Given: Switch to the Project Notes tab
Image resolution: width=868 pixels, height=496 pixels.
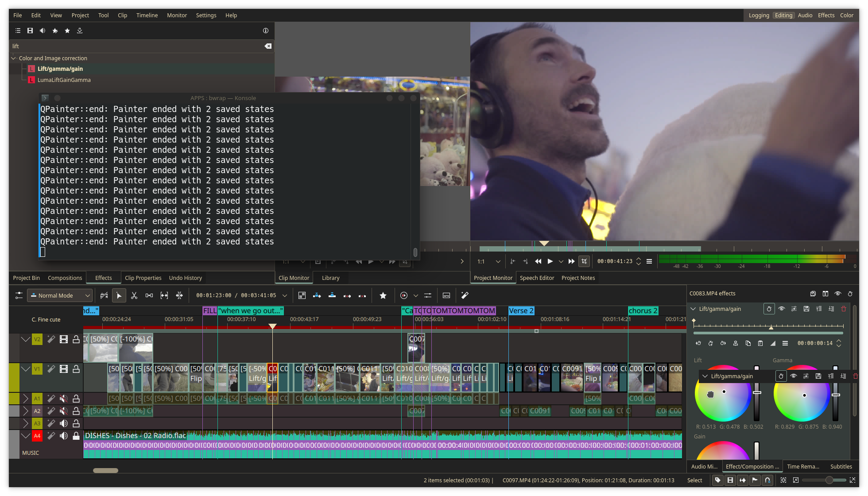Looking at the screenshot, I should pyautogui.click(x=578, y=278).
